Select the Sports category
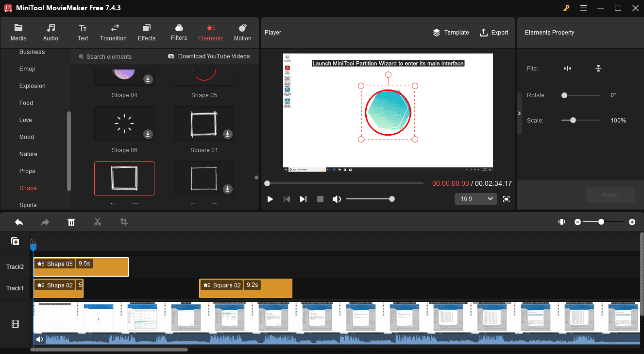 [28, 205]
